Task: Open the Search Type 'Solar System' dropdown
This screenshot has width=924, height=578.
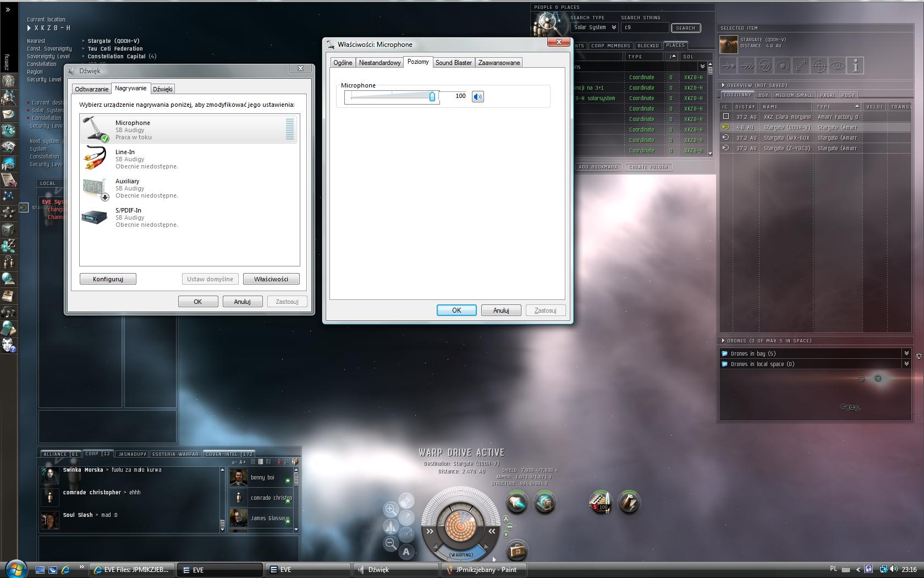Action: click(x=595, y=28)
